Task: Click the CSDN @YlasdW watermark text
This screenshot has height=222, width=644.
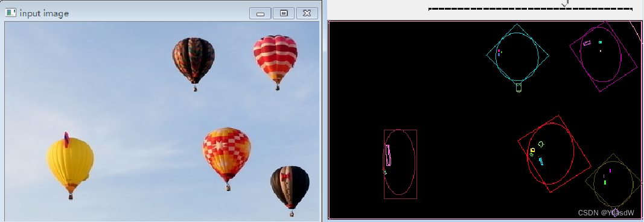Action: coord(606,212)
